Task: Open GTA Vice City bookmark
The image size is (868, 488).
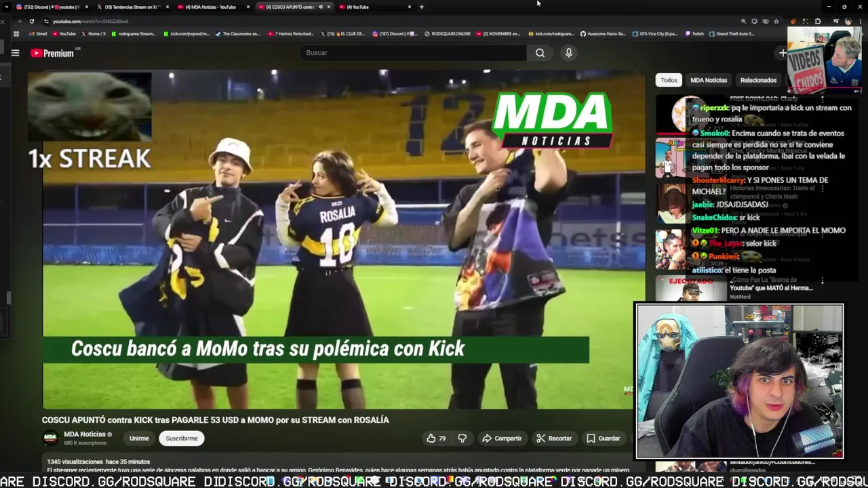Action: 654,33
